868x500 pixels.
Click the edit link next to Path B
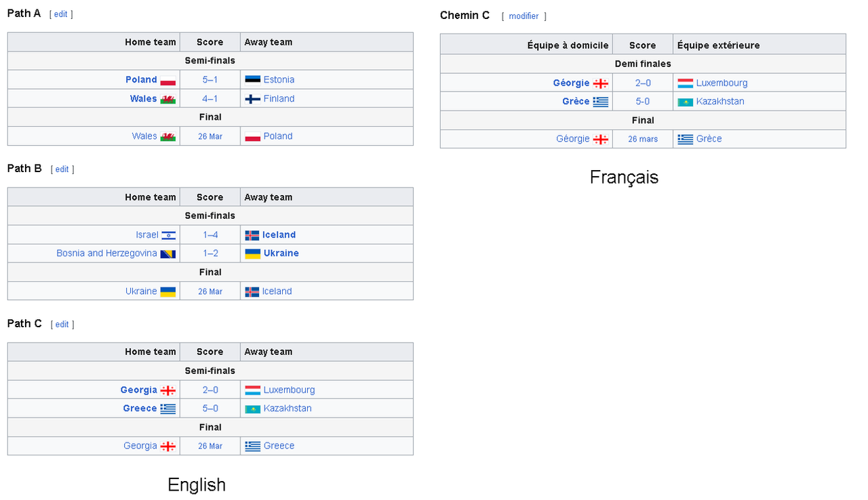pos(62,169)
